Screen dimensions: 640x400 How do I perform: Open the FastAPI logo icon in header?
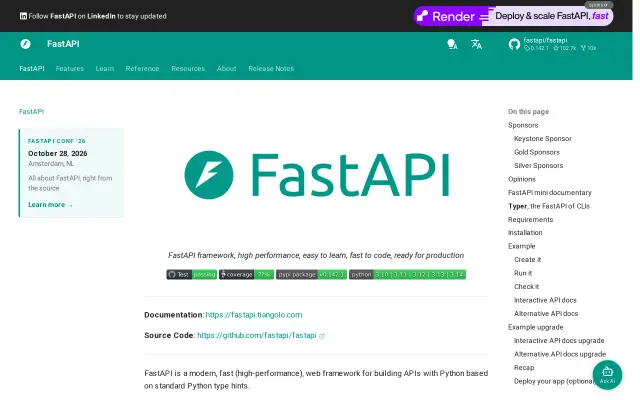point(25,44)
